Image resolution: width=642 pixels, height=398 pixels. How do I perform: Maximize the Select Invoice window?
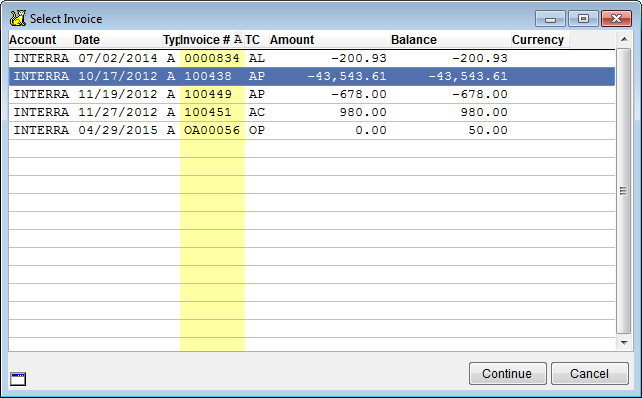point(583,19)
